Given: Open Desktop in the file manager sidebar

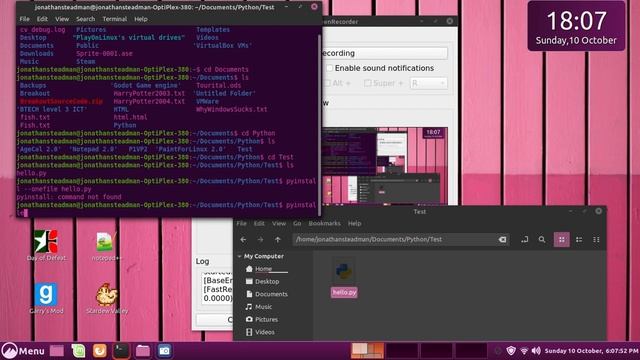Looking at the screenshot, I should (x=263, y=282).
